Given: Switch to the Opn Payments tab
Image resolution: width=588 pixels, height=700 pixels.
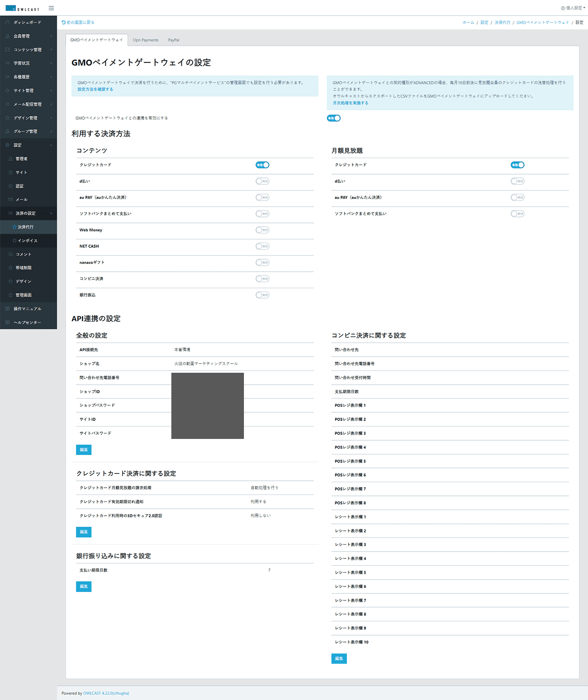Looking at the screenshot, I should (146, 40).
